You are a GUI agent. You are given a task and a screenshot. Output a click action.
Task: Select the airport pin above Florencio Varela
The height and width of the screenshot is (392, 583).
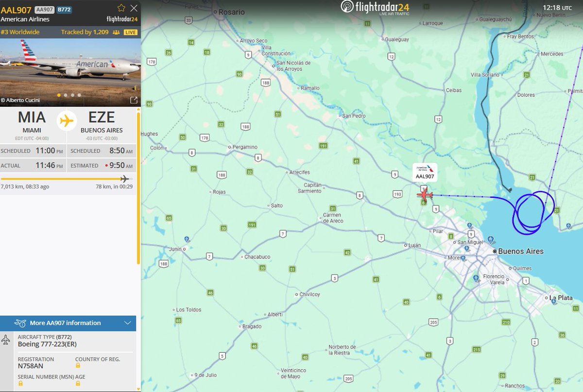[x=476, y=278]
